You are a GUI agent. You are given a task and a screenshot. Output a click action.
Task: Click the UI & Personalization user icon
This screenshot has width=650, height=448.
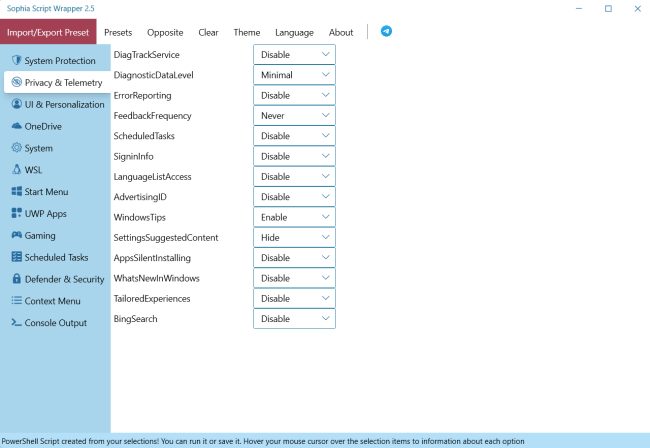[17, 104]
